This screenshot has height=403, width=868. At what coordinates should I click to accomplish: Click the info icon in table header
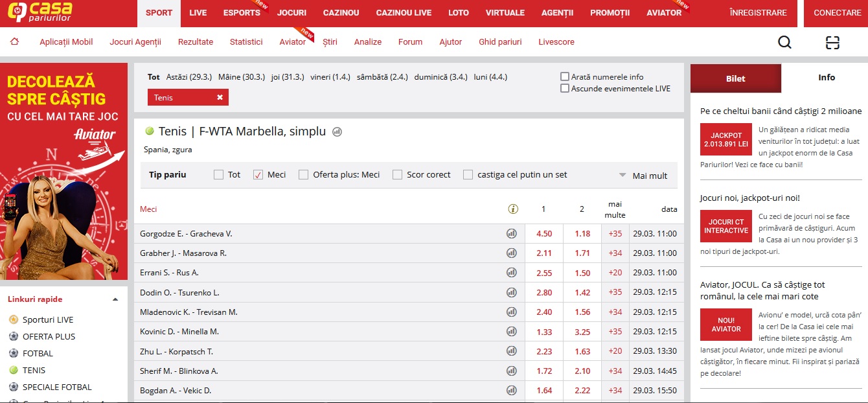point(513,209)
